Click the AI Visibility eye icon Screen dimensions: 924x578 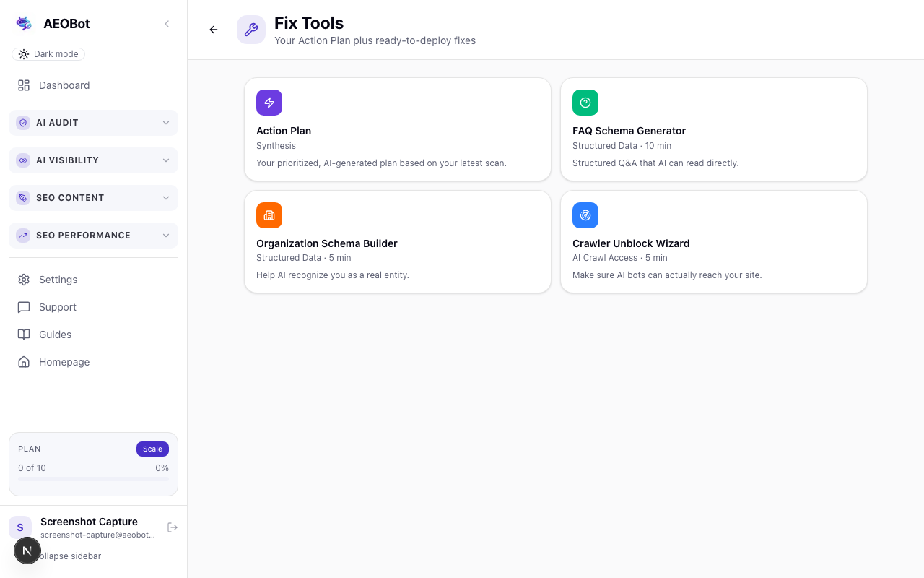click(23, 160)
